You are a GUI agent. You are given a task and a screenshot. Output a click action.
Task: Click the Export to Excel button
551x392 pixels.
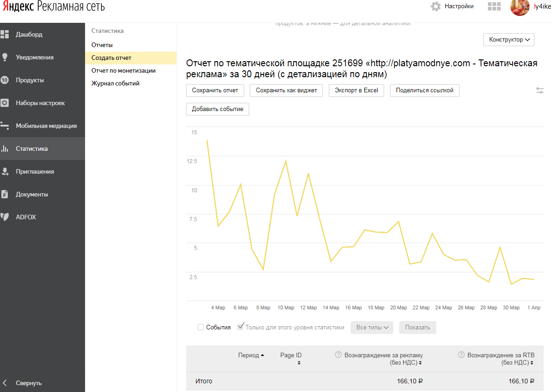(x=356, y=90)
